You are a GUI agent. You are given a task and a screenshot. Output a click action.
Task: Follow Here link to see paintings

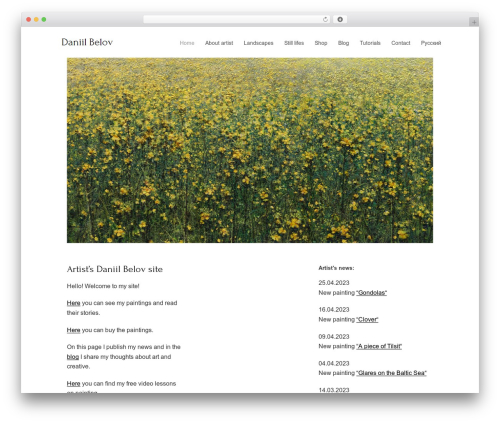73,303
